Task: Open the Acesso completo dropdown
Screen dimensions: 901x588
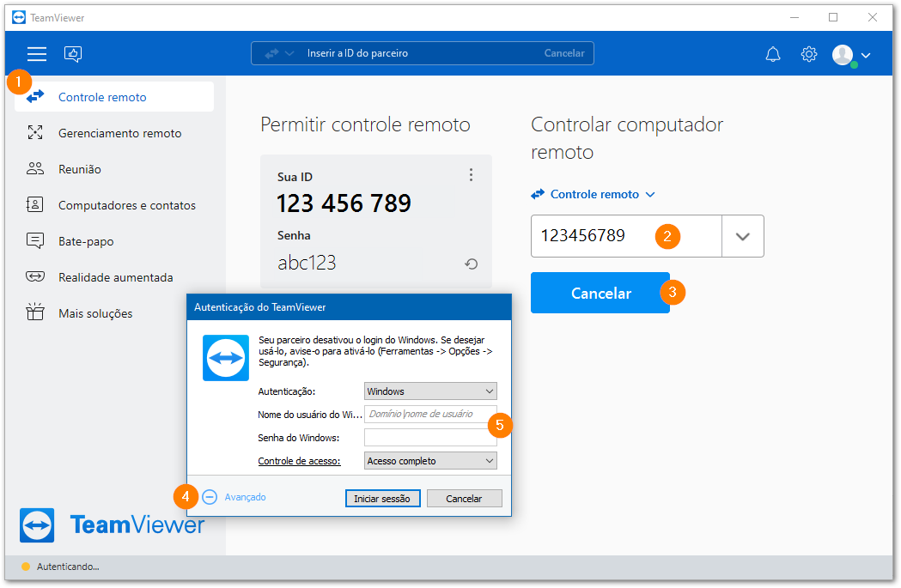Action: (430, 461)
